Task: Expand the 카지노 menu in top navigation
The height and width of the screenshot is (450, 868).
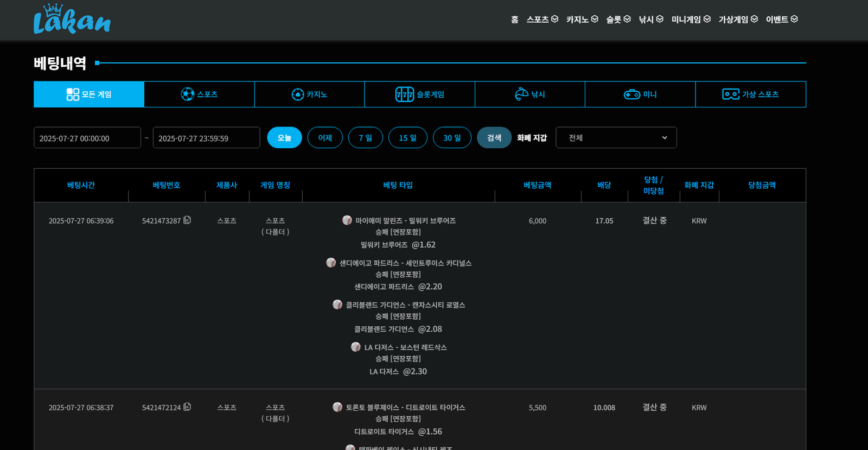Action: click(582, 20)
